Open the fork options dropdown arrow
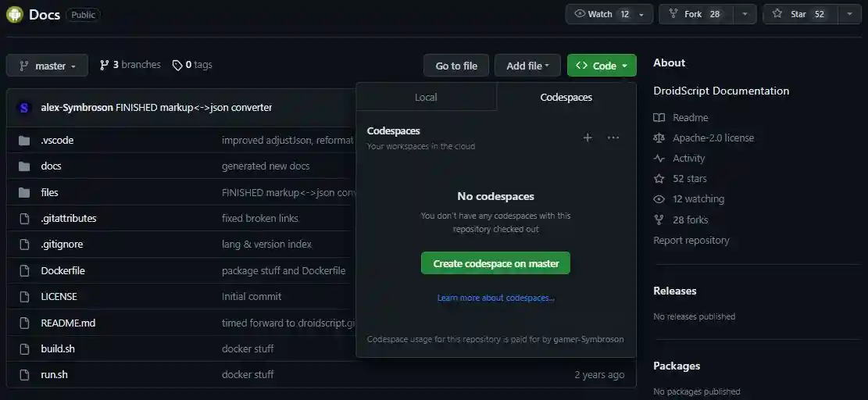Viewport: 868px width, 400px height. click(745, 14)
